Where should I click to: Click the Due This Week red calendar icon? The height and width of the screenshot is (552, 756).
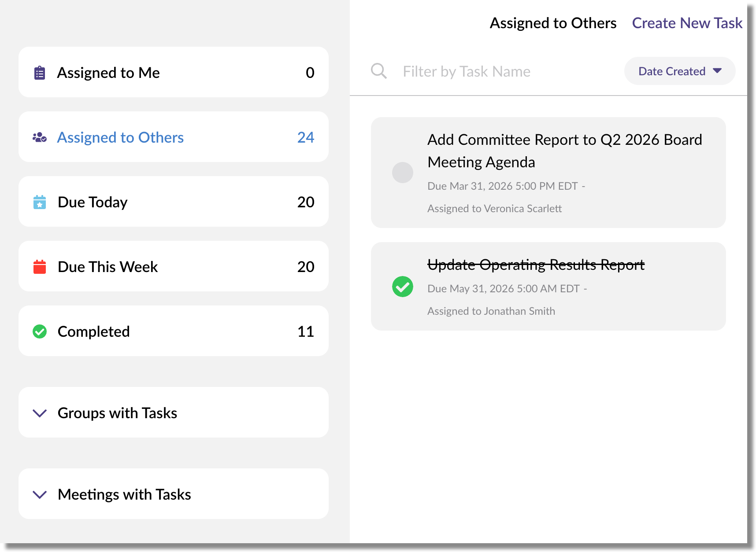(40, 267)
